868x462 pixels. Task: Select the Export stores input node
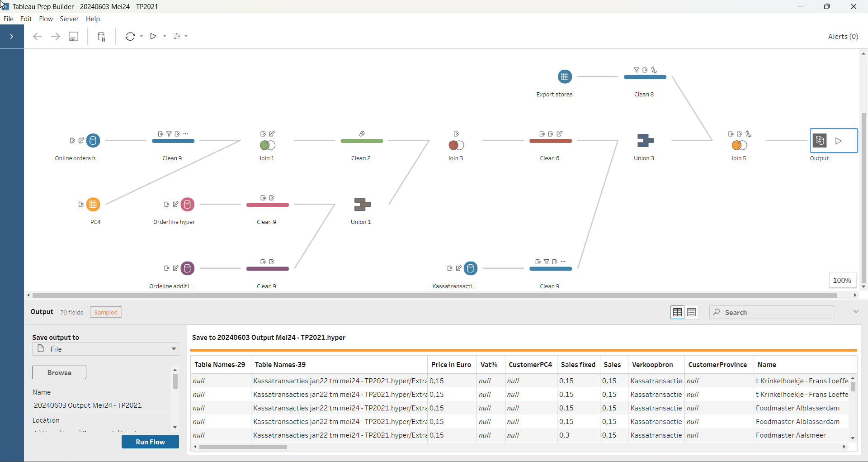click(x=565, y=76)
